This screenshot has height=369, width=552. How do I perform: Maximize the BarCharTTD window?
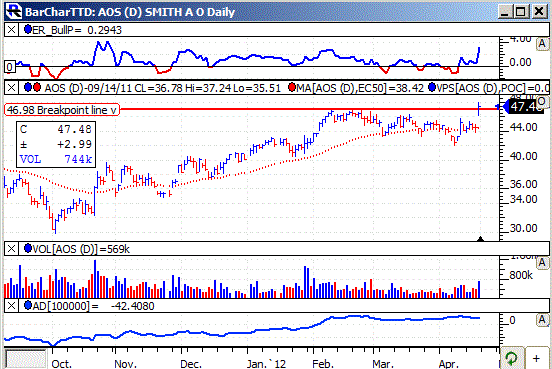point(521,12)
